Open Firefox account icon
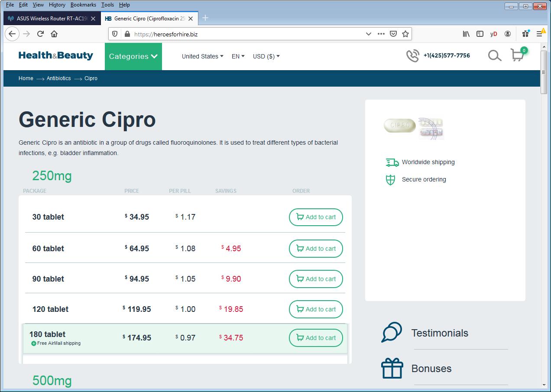551x392 pixels. click(508, 34)
